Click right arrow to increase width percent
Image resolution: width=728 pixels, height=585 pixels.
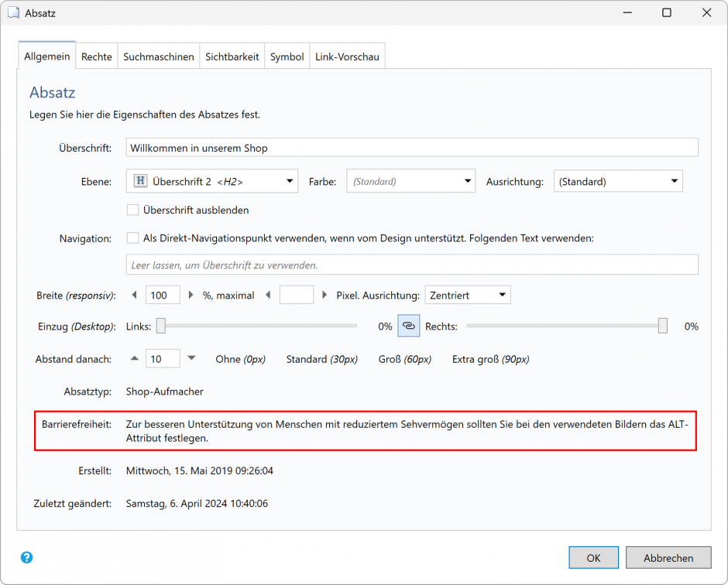point(191,295)
